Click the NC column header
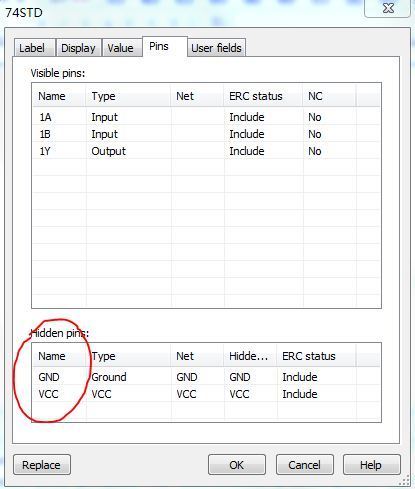This screenshot has height=489, width=415. [x=329, y=96]
